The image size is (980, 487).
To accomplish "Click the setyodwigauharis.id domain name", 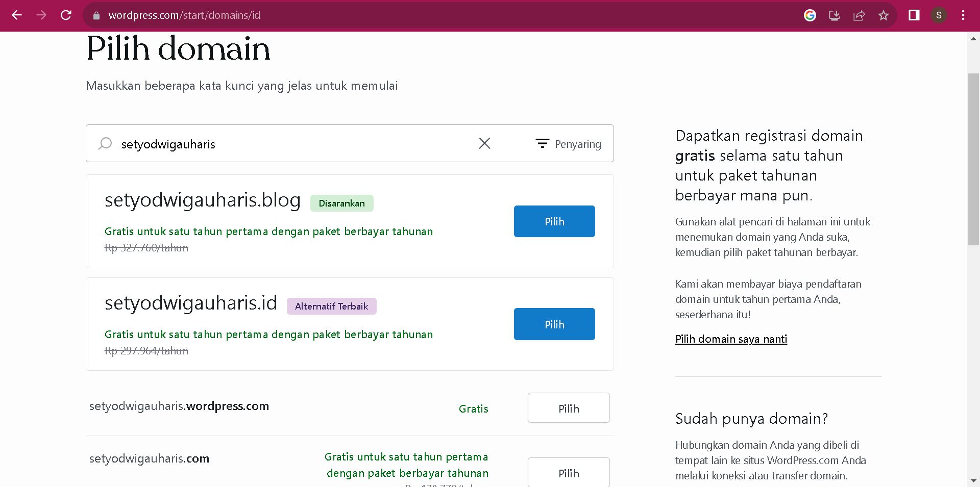I will coord(191,303).
